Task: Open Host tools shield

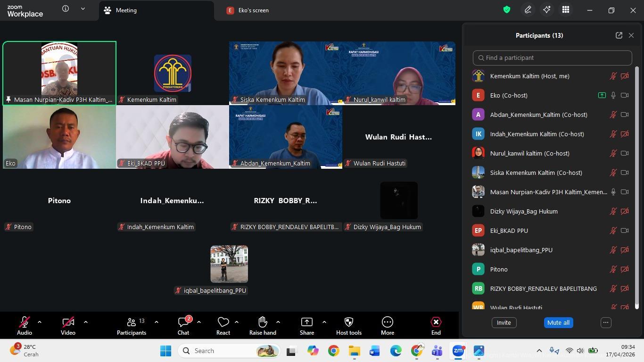Action: [x=349, y=325]
